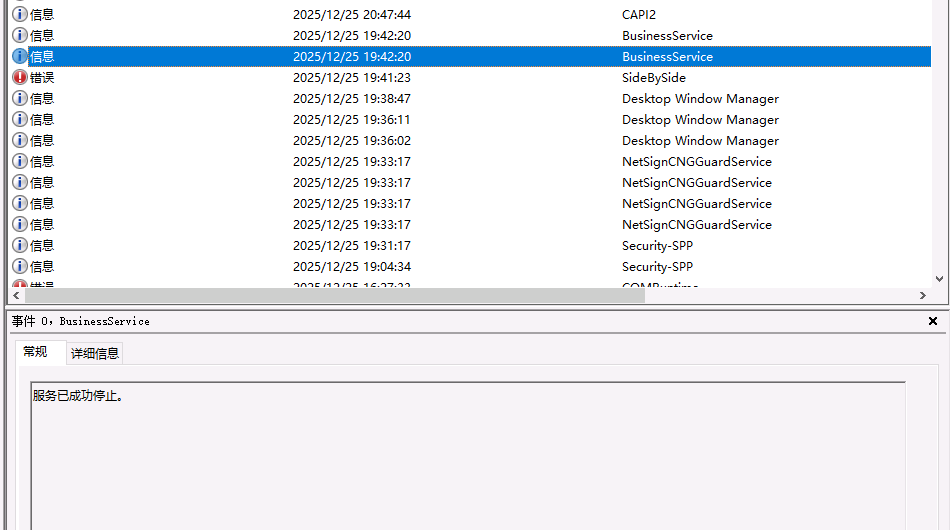The height and width of the screenshot is (530, 950).
Task: Click inside the 服务已成功停止 description box
Action: (x=467, y=450)
